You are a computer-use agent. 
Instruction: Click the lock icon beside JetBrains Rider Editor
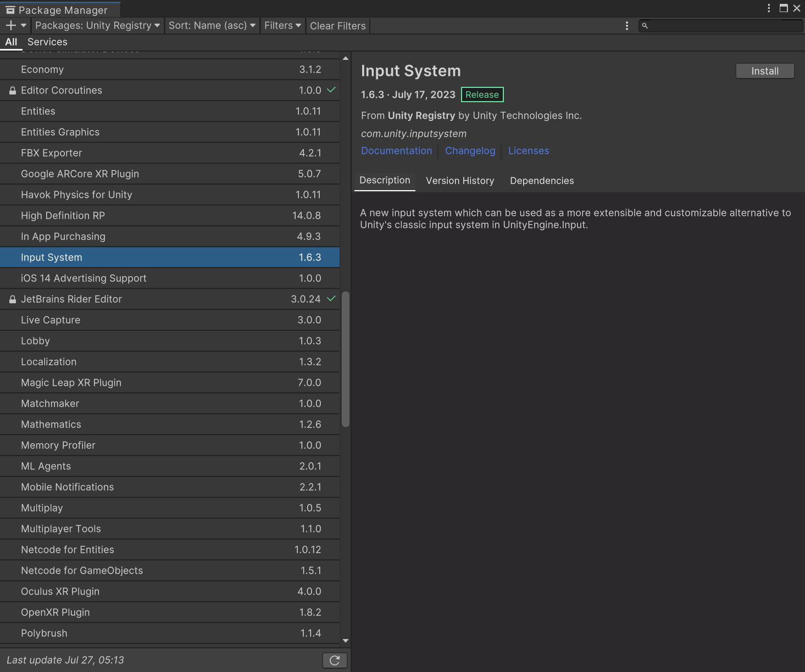13,299
